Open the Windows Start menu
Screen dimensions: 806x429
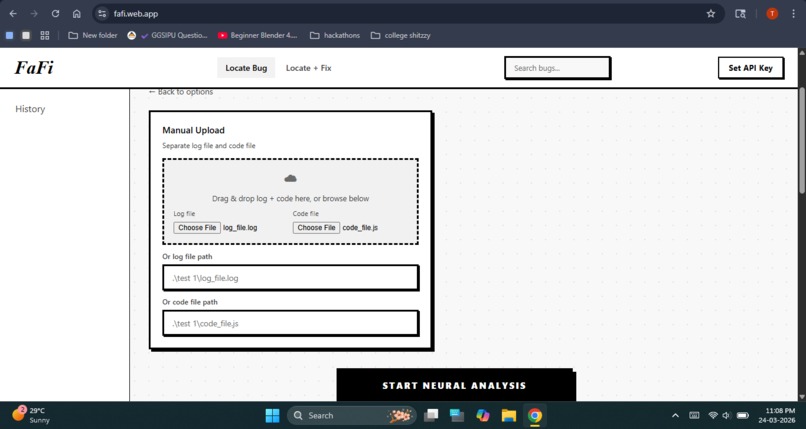tap(272, 415)
